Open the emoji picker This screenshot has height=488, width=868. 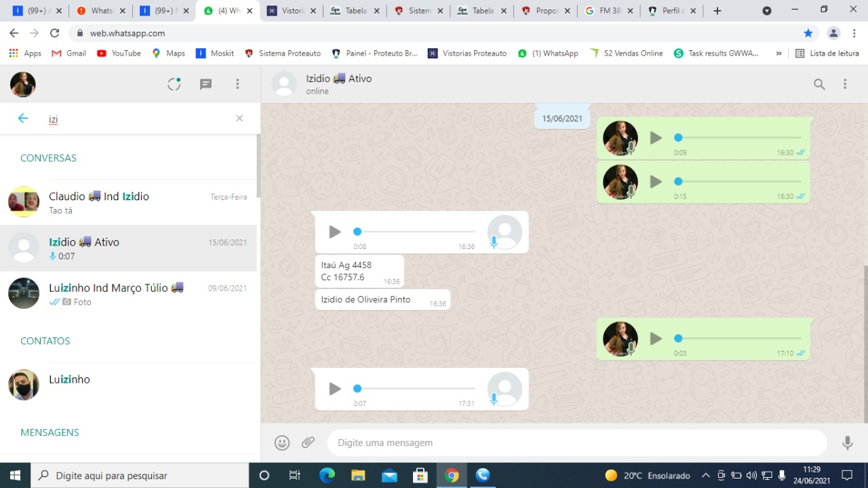point(282,443)
